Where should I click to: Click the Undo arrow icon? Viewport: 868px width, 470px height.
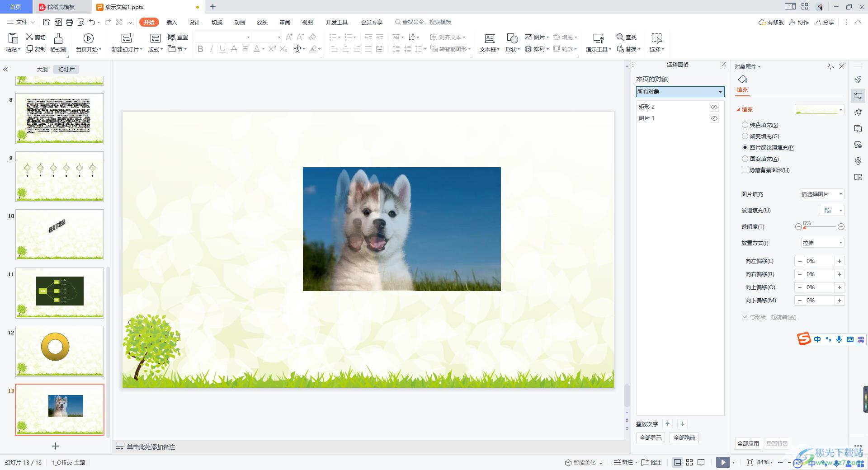(92, 22)
